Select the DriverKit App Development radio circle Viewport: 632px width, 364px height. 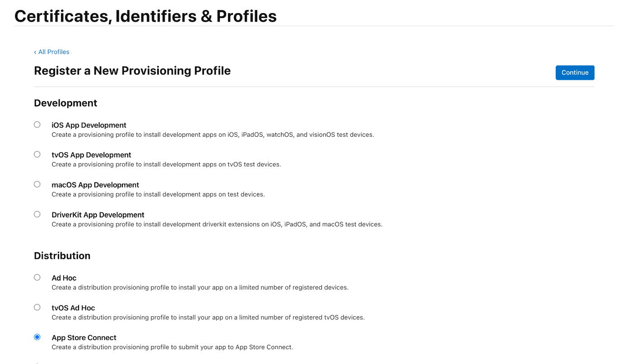click(x=37, y=214)
